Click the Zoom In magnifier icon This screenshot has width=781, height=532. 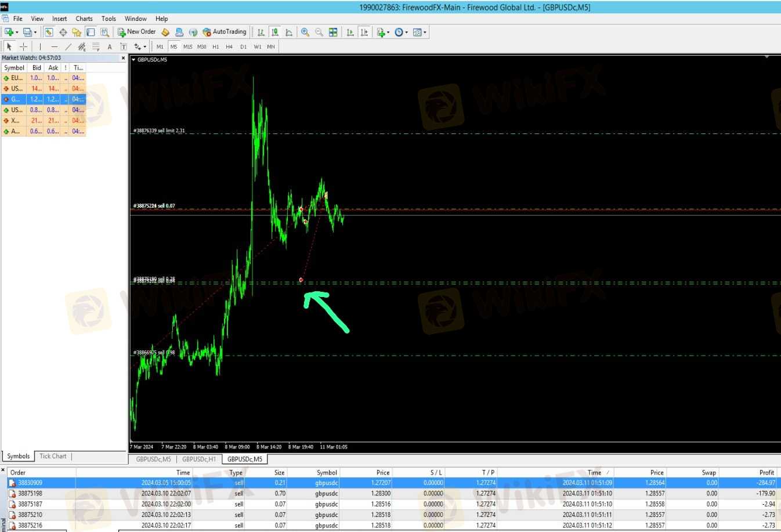coord(305,32)
